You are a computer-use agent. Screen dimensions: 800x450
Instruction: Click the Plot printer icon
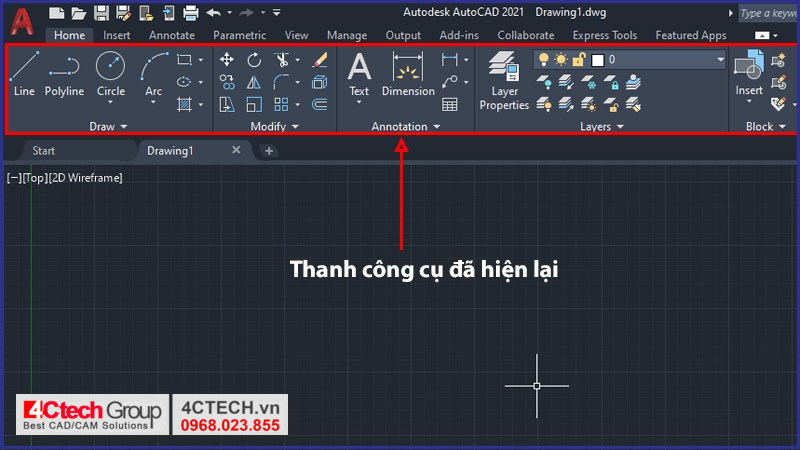191,13
